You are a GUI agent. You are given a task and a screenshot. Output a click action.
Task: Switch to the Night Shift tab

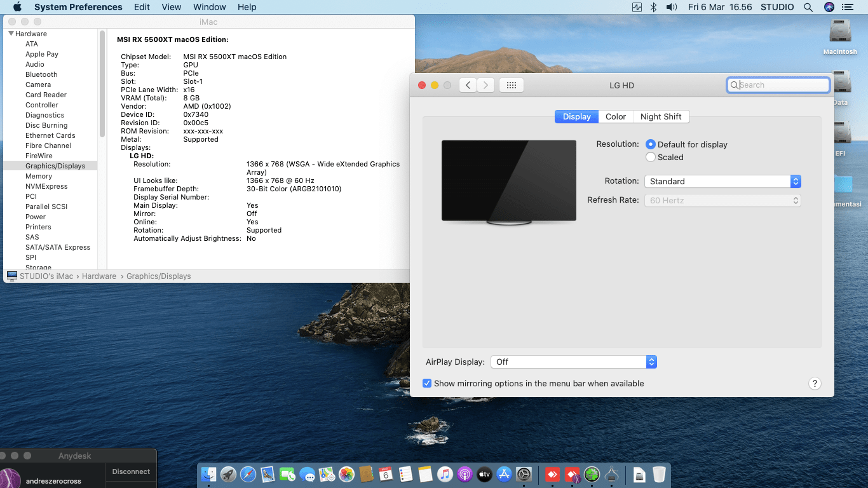(661, 116)
